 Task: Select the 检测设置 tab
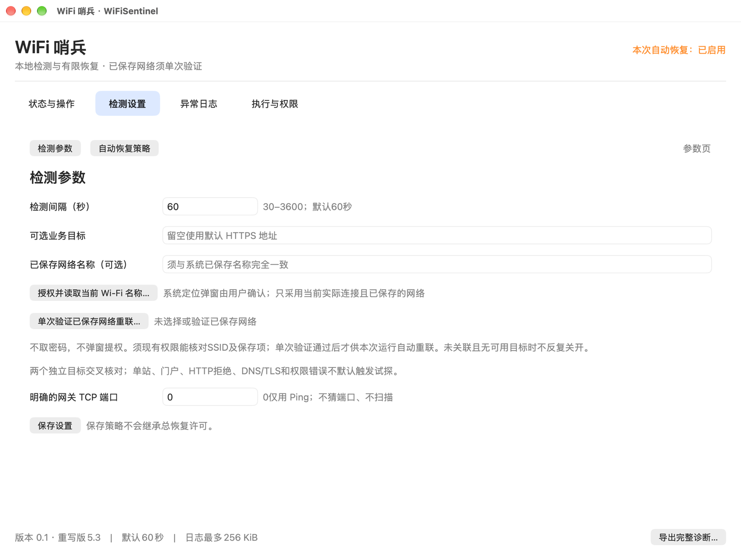[127, 104]
